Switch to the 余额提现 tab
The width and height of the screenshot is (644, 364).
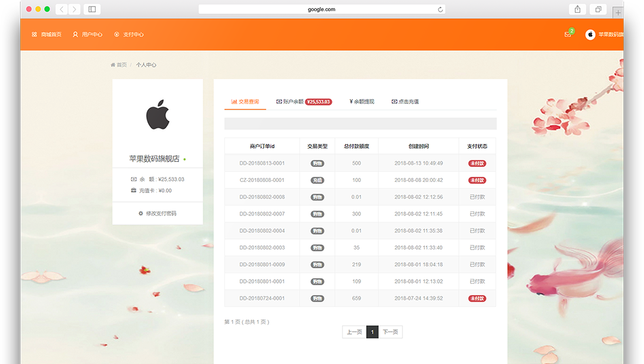click(x=361, y=102)
